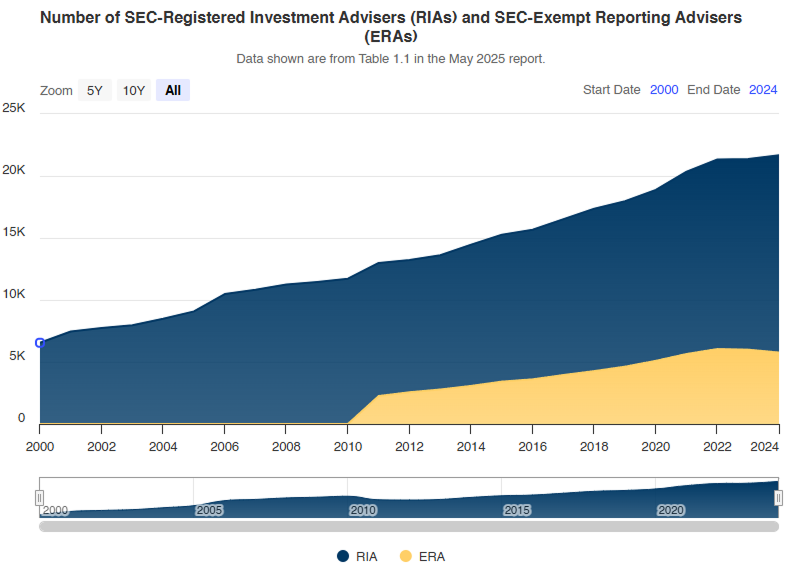Screen dimensions: 786x567
Task: Click the RIA legend circle icon
Action: click(x=343, y=556)
